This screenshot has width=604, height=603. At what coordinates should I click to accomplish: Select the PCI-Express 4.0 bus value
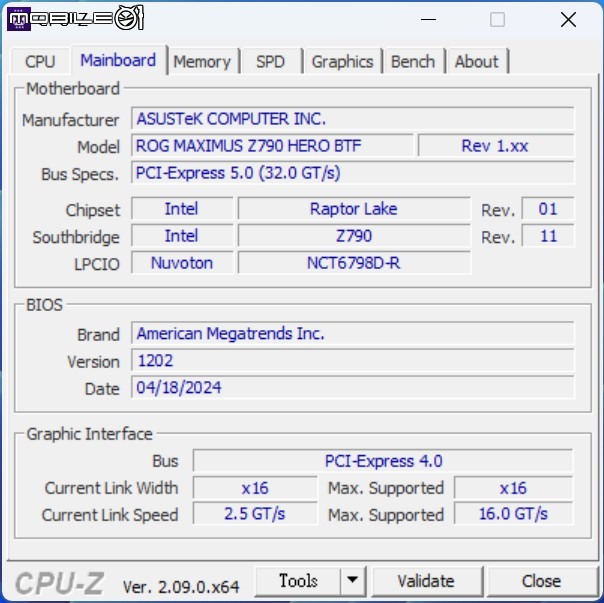pos(383,461)
